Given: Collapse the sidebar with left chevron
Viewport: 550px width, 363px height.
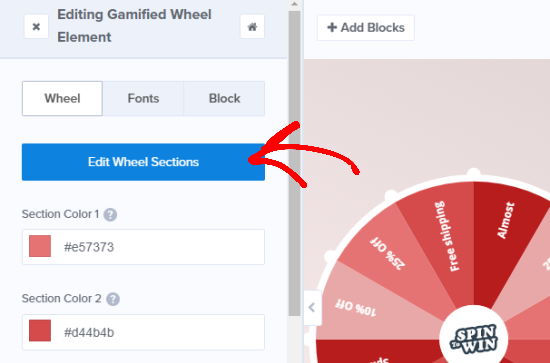Looking at the screenshot, I should [x=312, y=308].
